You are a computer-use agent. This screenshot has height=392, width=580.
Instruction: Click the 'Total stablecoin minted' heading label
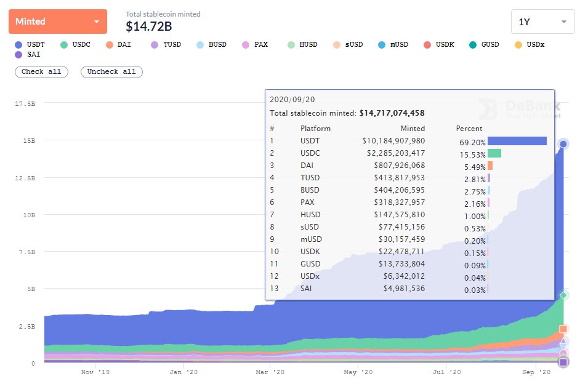coord(163,14)
